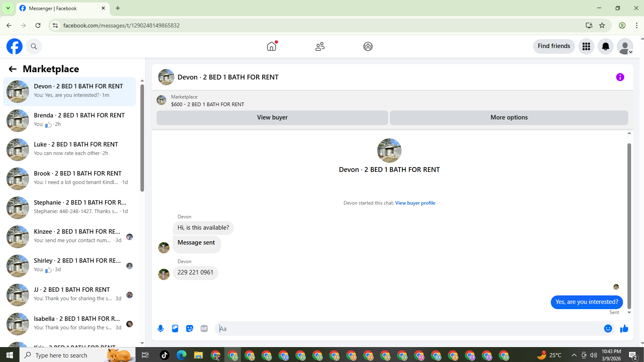Open the install app icon in address bar
Screen dimensions: 644x362
click(x=589, y=25)
